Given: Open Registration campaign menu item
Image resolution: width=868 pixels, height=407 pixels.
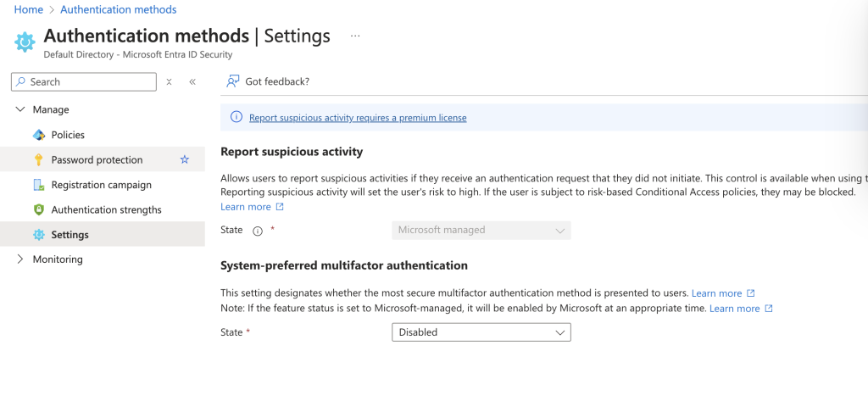Looking at the screenshot, I should click(103, 185).
